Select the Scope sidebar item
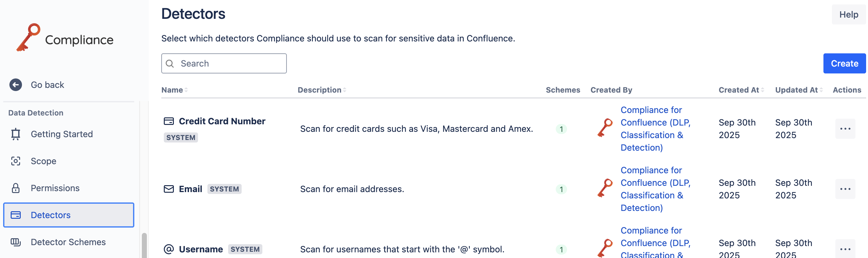 point(43,161)
